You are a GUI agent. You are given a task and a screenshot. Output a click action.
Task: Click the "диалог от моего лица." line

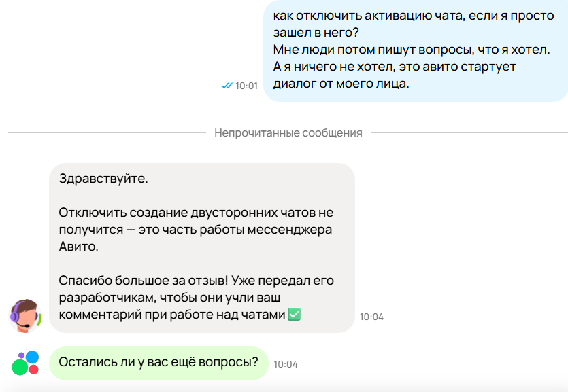341,84
